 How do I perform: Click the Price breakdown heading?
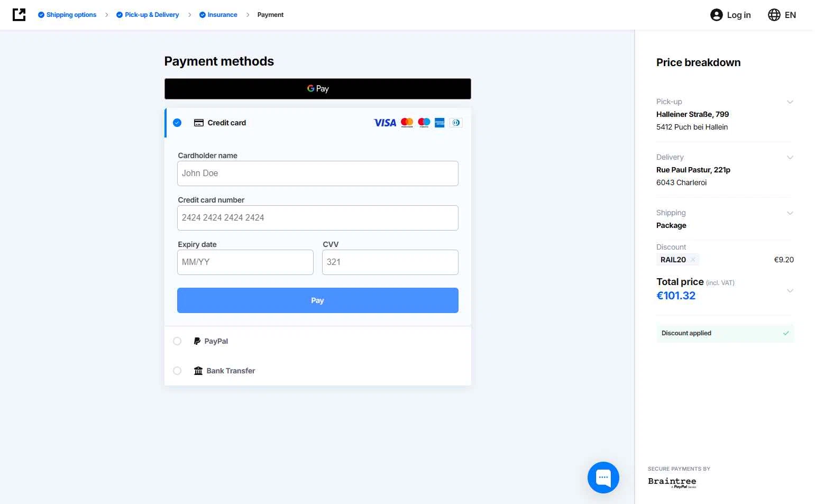[698, 62]
